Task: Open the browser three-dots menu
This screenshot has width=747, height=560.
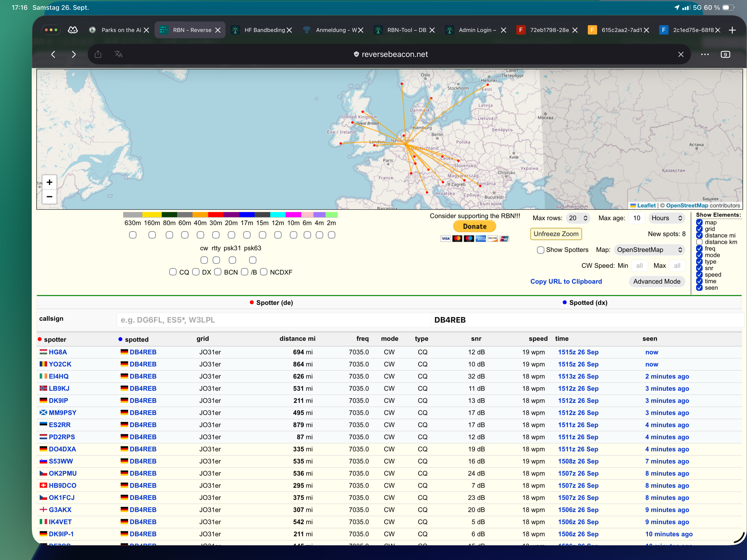Action: [x=705, y=54]
